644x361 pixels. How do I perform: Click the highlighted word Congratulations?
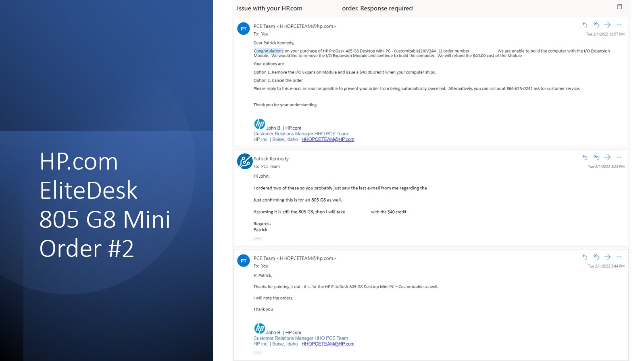click(269, 51)
